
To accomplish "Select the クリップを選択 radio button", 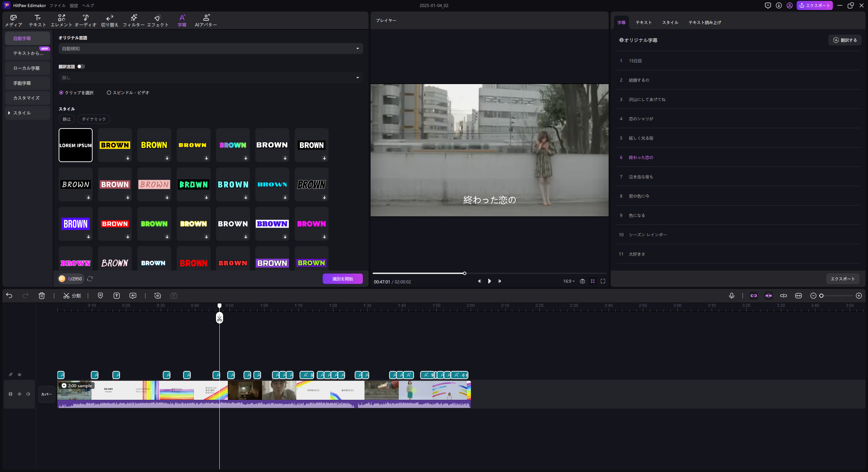I will [x=61, y=93].
